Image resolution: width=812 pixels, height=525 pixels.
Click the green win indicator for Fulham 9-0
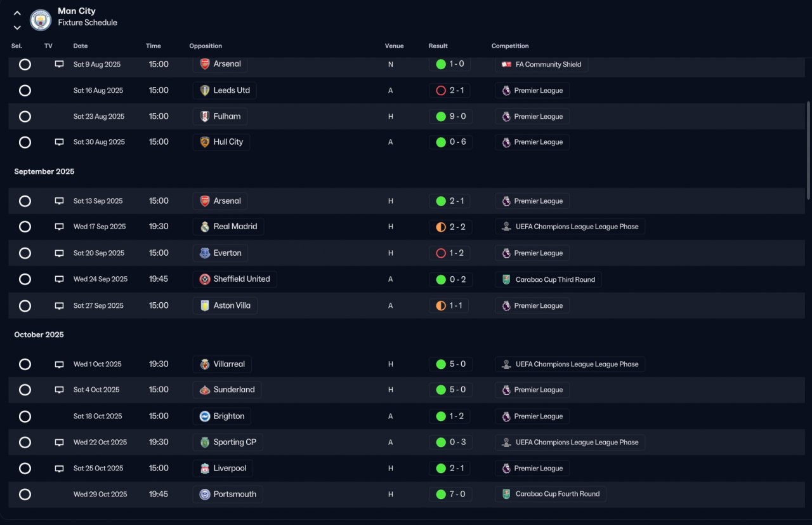441,117
